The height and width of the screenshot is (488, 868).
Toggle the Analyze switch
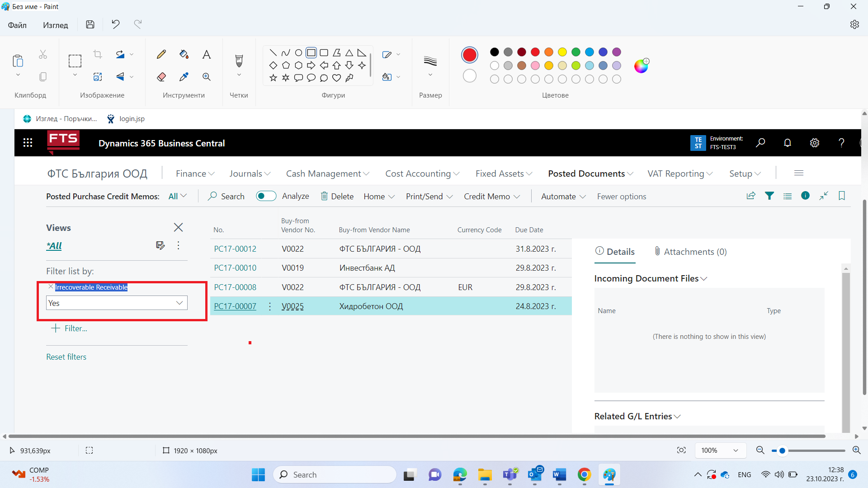[266, 196]
